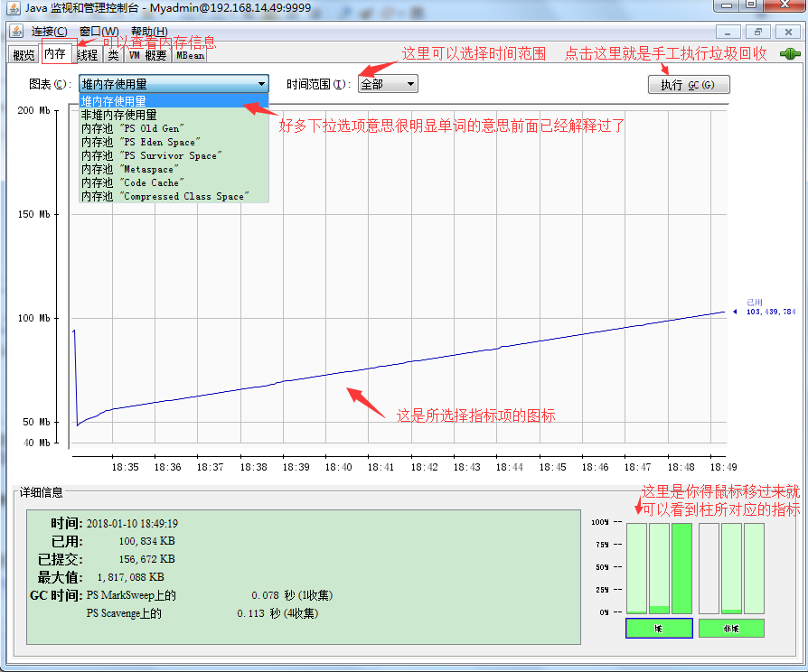This screenshot has height=672, width=808.
Task: Switch to the 概览 overview tab
Action: pyautogui.click(x=23, y=55)
